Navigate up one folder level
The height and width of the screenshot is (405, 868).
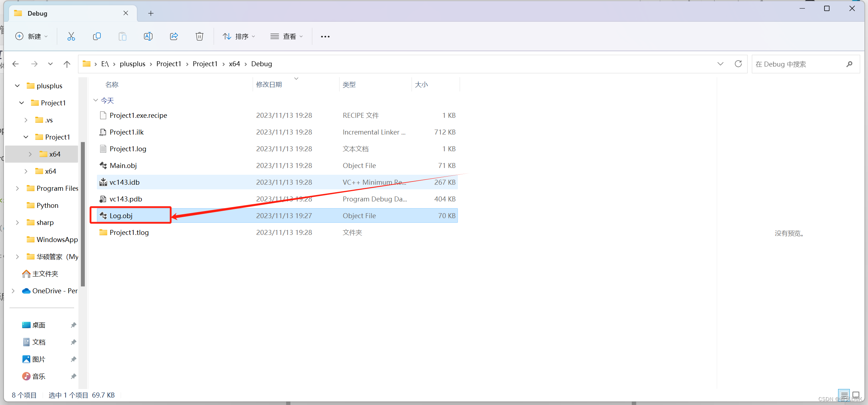[x=67, y=64]
